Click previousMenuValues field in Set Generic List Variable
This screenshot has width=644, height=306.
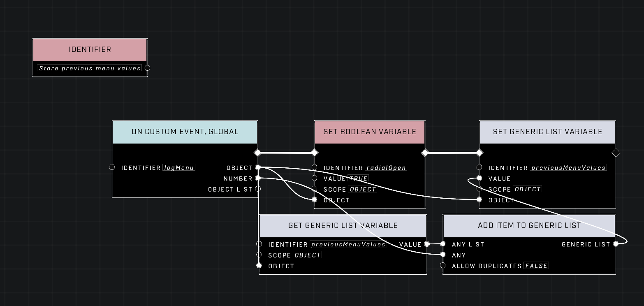click(x=568, y=168)
